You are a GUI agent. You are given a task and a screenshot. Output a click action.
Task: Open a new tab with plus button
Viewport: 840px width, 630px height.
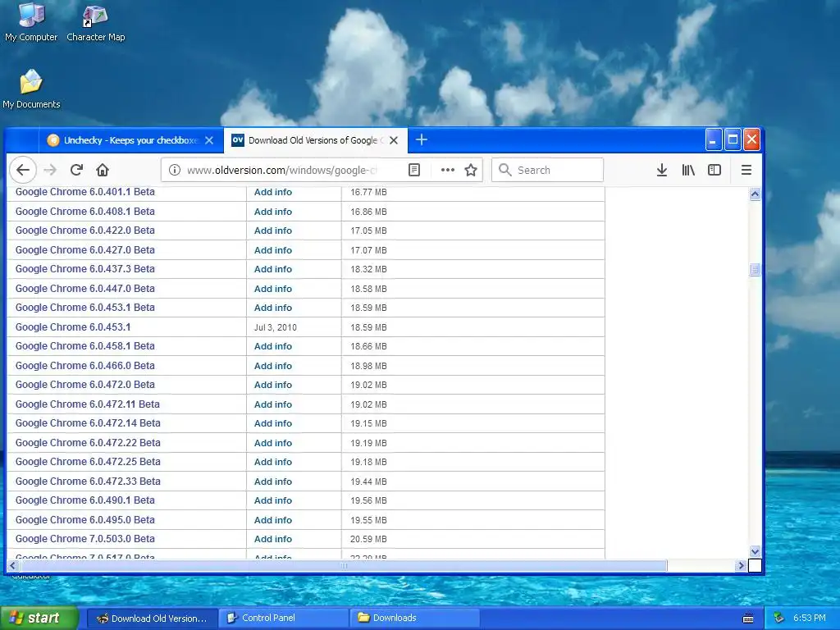click(x=422, y=139)
